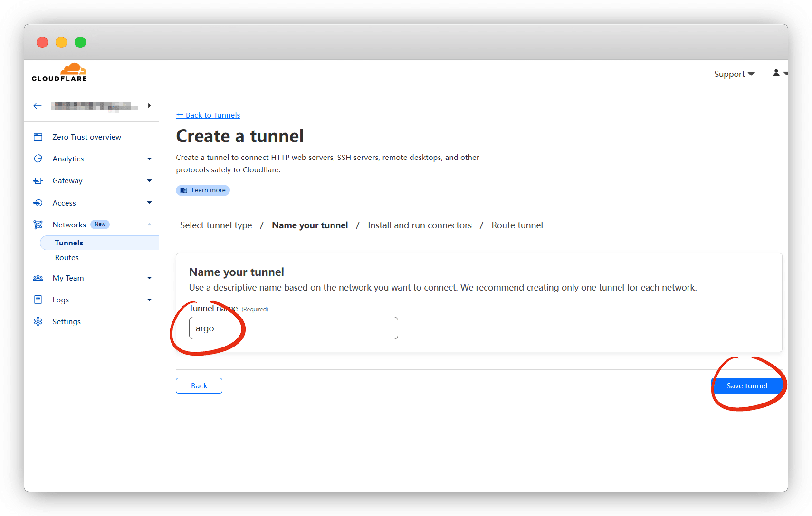
Task: Collapse the Networks section chevron
Action: point(149,225)
